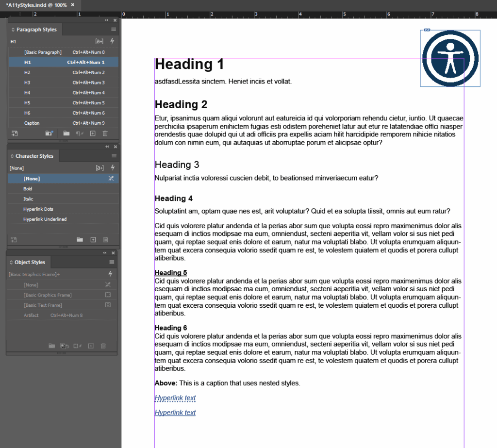Viewport: 497px width, 448px height.
Task: Open the Character Styles panel menu
Action: 114,156
